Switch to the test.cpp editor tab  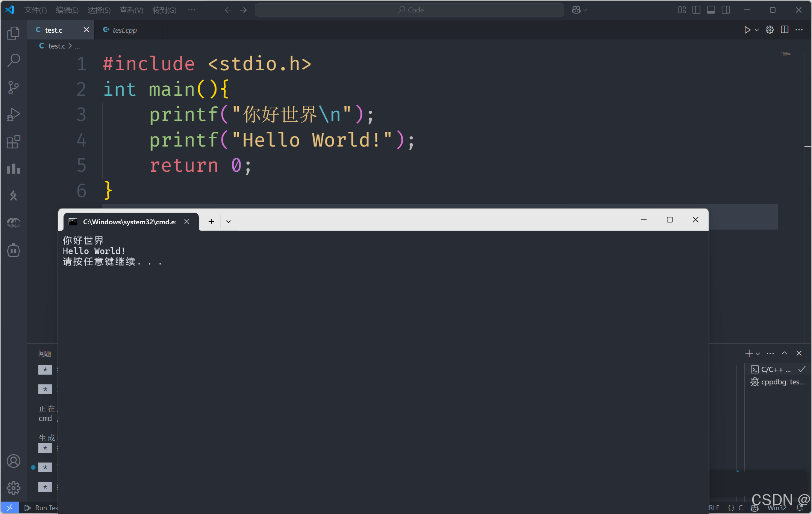click(124, 30)
